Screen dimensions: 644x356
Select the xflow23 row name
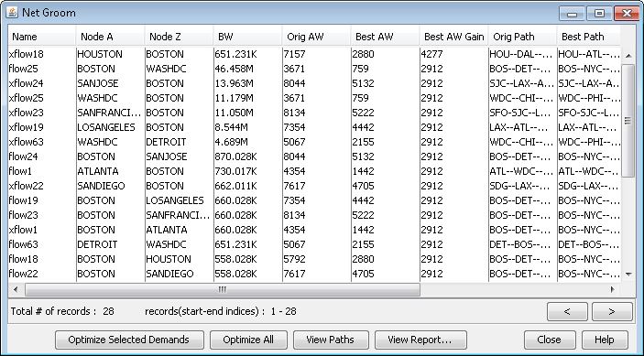coord(27,113)
